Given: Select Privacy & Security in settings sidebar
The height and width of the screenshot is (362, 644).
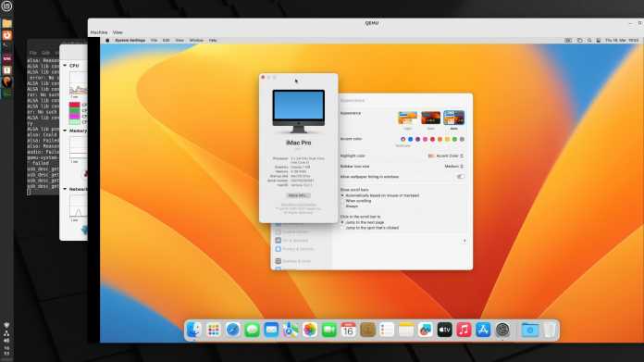Looking at the screenshot, I should coord(295,249).
